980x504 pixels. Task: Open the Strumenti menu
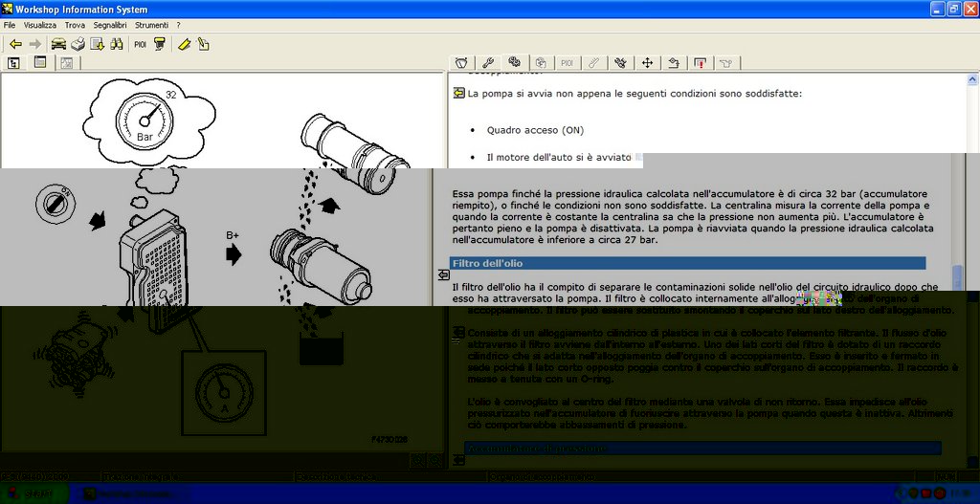click(152, 26)
